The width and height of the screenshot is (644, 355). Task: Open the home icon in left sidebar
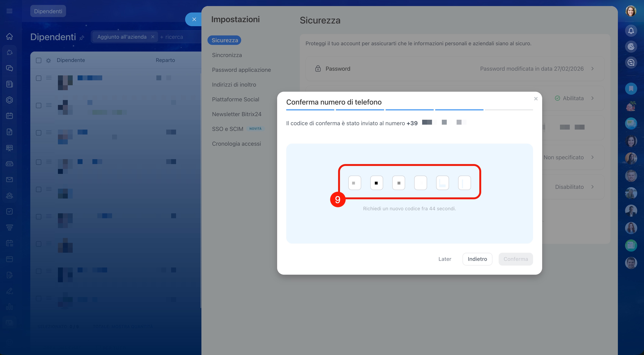9,37
